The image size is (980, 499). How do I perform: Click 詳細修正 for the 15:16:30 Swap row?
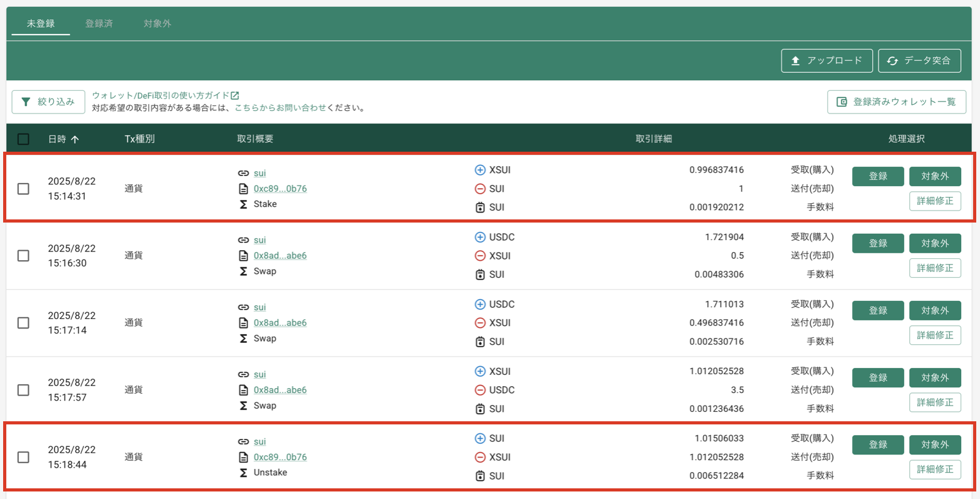(935, 268)
